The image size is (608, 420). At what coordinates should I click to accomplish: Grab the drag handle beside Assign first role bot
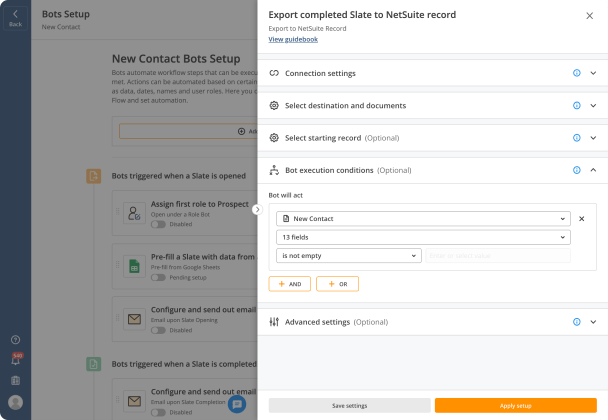pyautogui.click(x=117, y=211)
